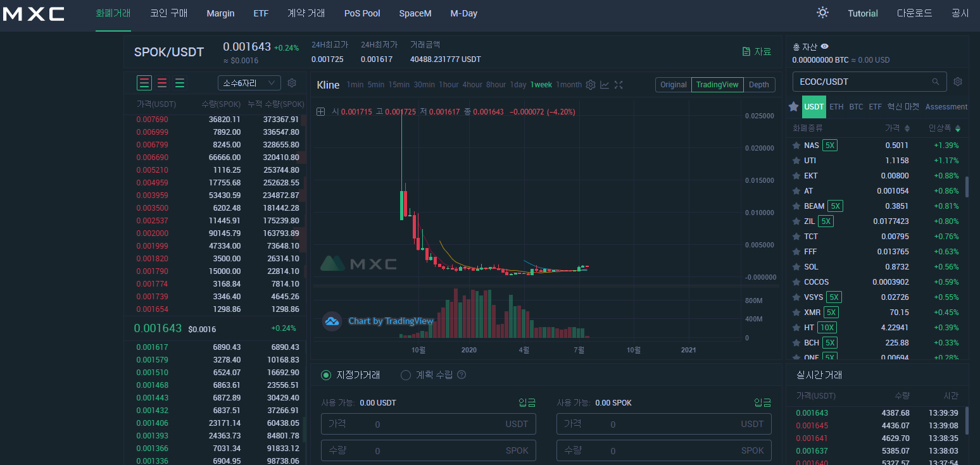Set Kline interval to 15min

point(399,85)
